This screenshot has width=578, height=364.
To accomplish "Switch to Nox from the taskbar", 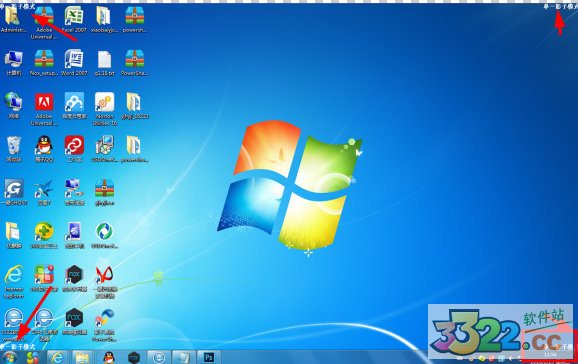I will coord(133,357).
